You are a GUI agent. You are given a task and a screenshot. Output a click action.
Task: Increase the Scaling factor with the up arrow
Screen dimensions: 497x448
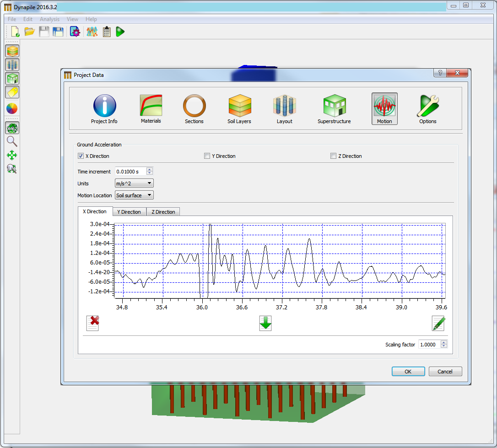click(444, 342)
